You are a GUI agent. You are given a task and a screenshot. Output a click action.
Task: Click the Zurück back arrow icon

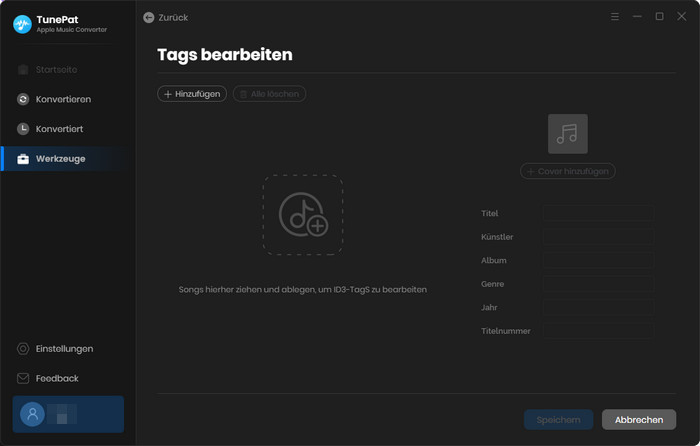[x=149, y=17]
